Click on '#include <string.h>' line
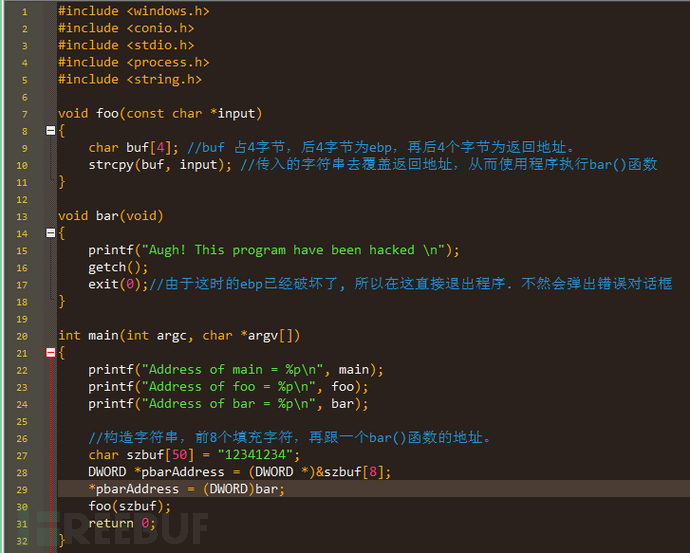 [130, 80]
